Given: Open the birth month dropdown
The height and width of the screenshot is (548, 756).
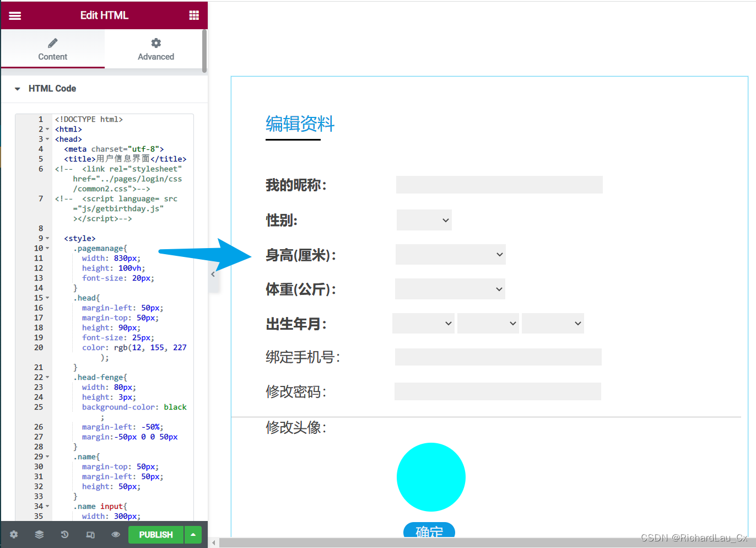Looking at the screenshot, I should [x=488, y=323].
